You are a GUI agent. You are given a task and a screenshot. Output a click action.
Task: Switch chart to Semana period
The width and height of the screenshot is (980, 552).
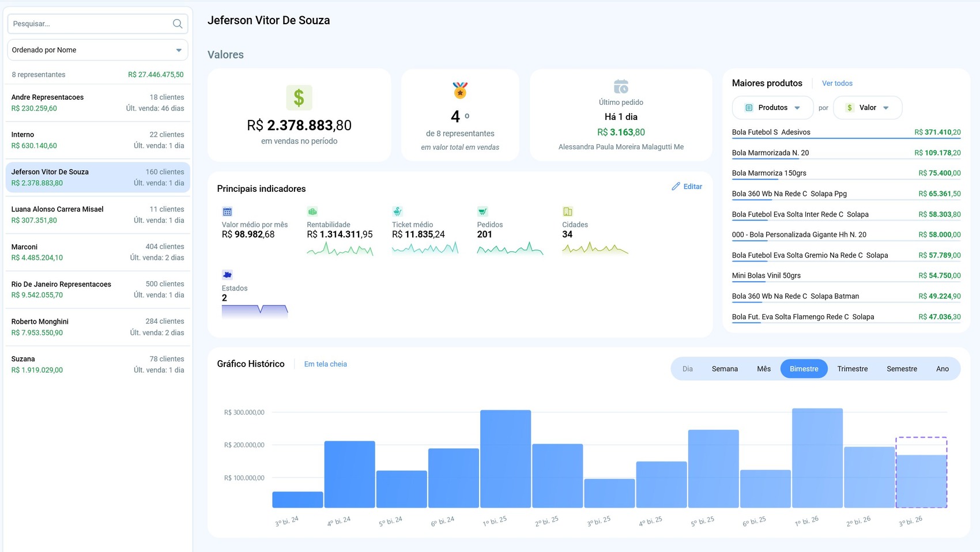tap(725, 369)
